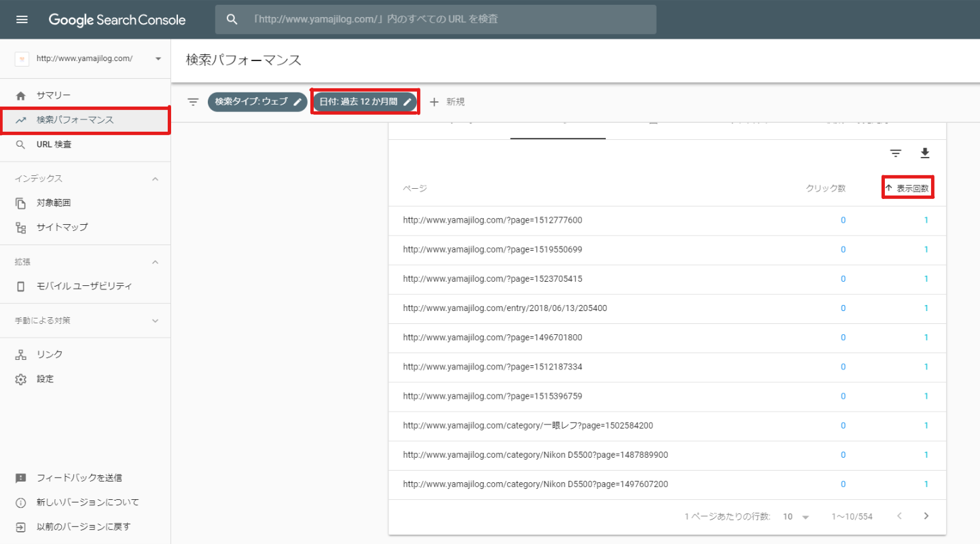Sort by クリック数 column header
The width and height of the screenshot is (980, 544).
[x=826, y=188]
